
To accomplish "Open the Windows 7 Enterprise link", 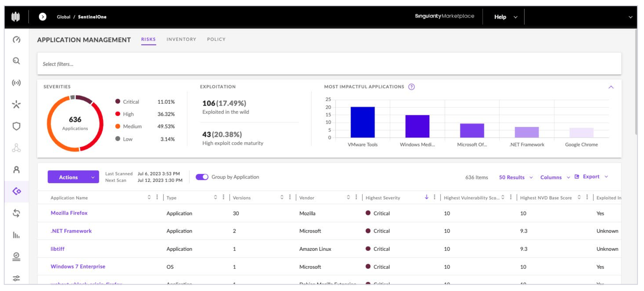I will point(78,267).
